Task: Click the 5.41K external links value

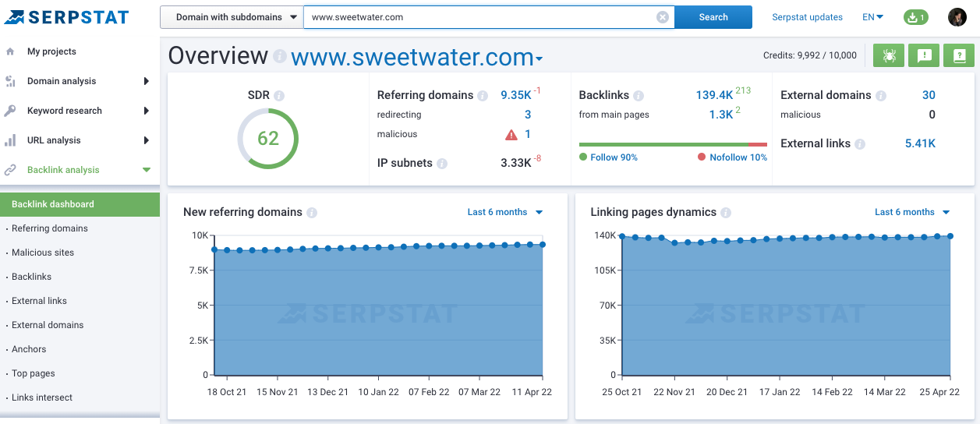Action: click(x=920, y=143)
